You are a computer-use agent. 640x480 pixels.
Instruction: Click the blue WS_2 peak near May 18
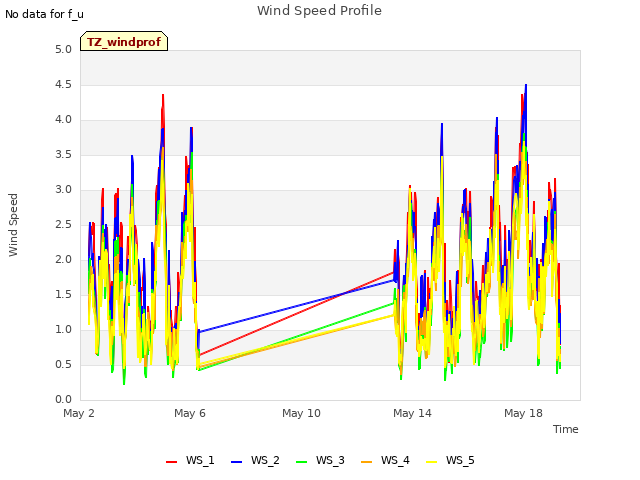[526, 87]
